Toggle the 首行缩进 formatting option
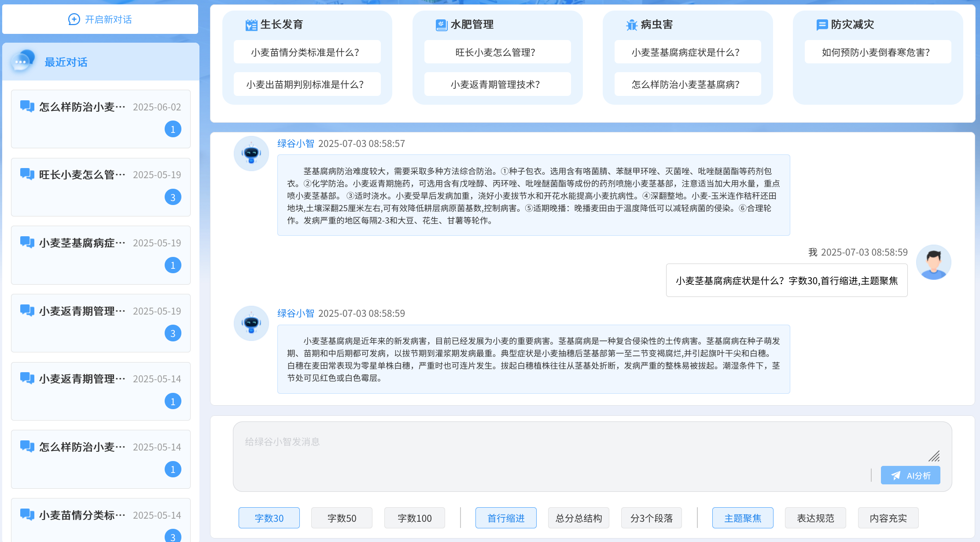The height and width of the screenshot is (542, 980). pyautogui.click(x=506, y=518)
